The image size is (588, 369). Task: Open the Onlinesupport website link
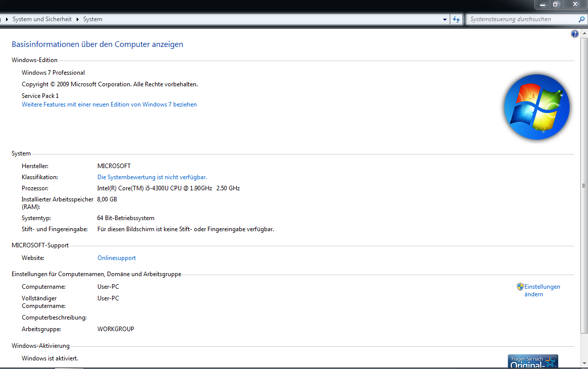point(117,258)
